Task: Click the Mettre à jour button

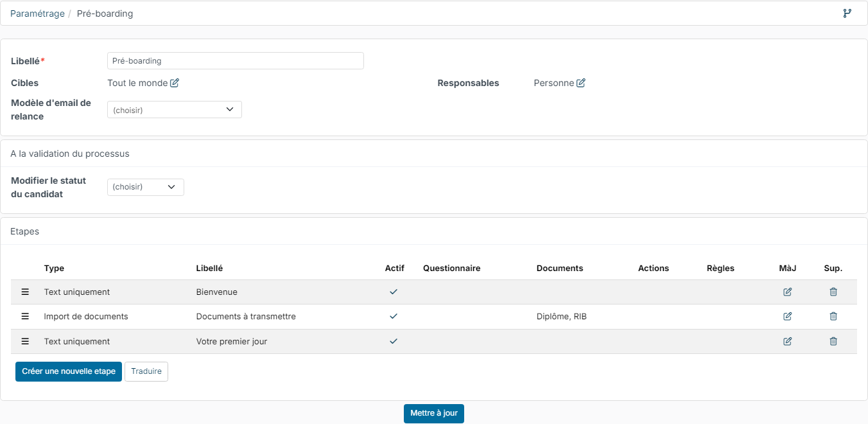Action: pyautogui.click(x=434, y=413)
